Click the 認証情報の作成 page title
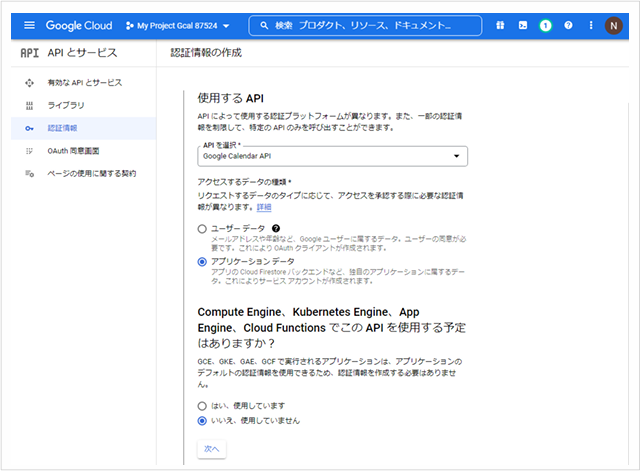The image size is (640, 471). click(x=206, y=53)
